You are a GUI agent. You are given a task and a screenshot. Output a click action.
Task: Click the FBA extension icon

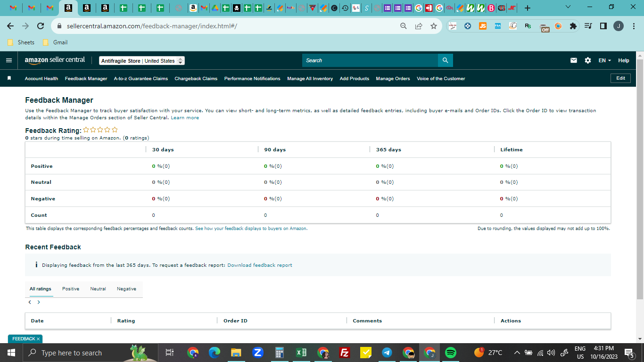[x=498, y=26]
